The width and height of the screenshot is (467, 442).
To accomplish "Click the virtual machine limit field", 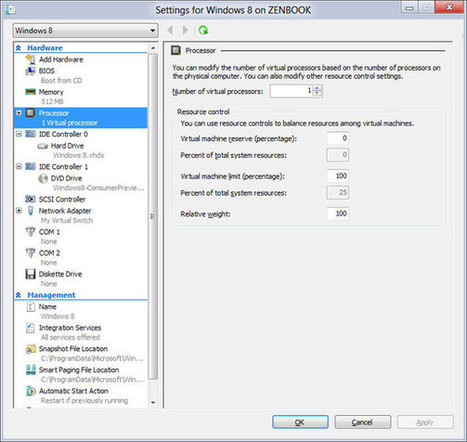I will 338,176.
